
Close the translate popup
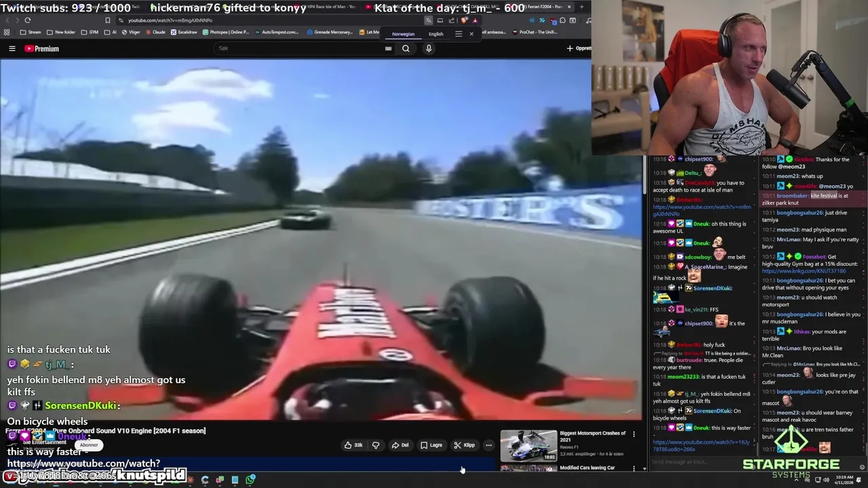click(x=471, y=34)
